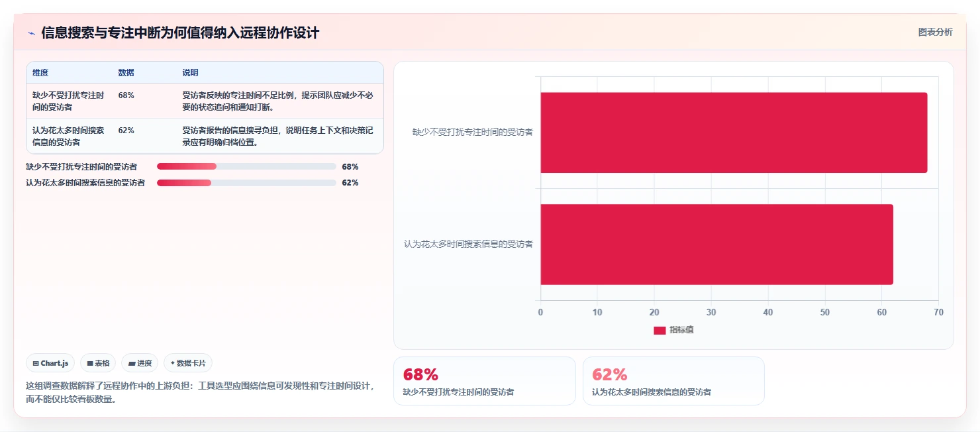Click progress label 缺少不受打扰专注时间的受访者
Screen dimensions: 980x432
pos(81,166)
